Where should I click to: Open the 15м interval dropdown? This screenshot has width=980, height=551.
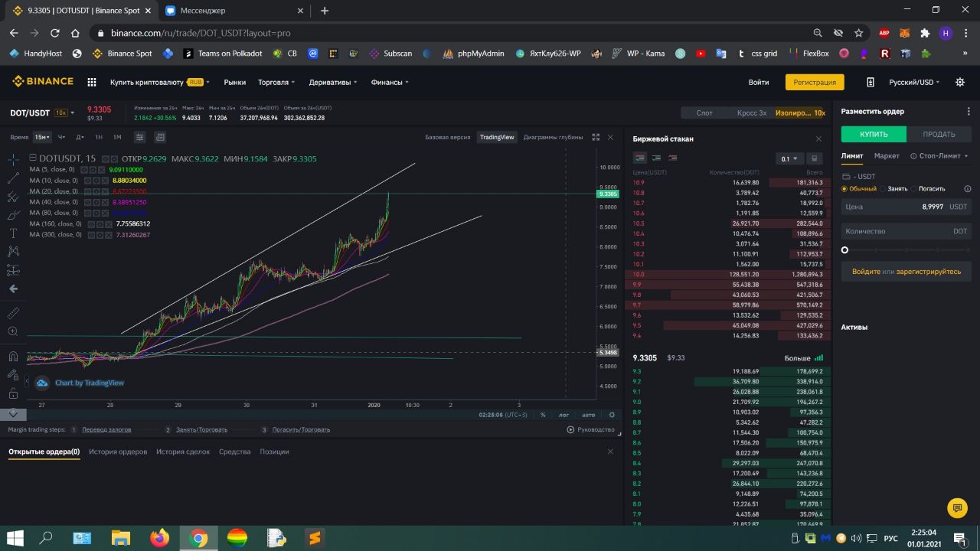click(x=42, y=137)
